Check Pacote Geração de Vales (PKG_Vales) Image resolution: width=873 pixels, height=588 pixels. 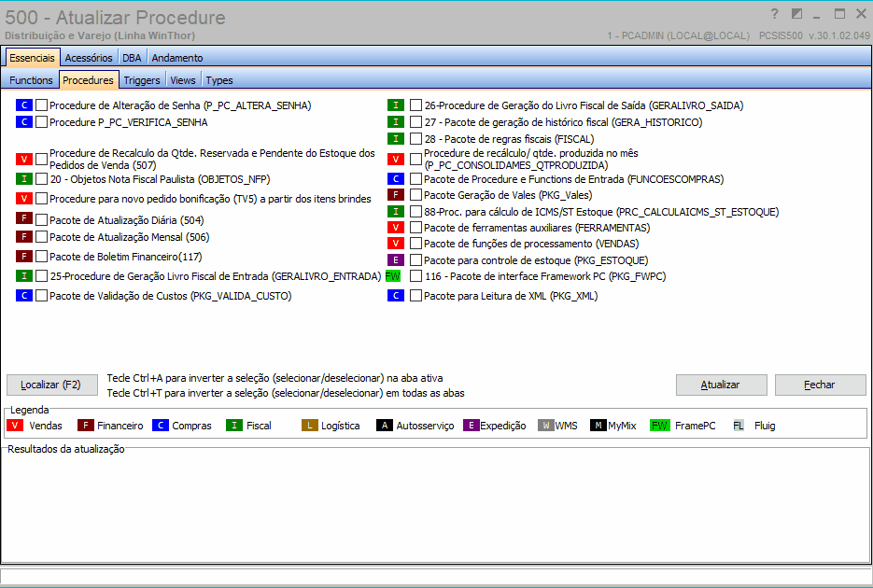415,195
